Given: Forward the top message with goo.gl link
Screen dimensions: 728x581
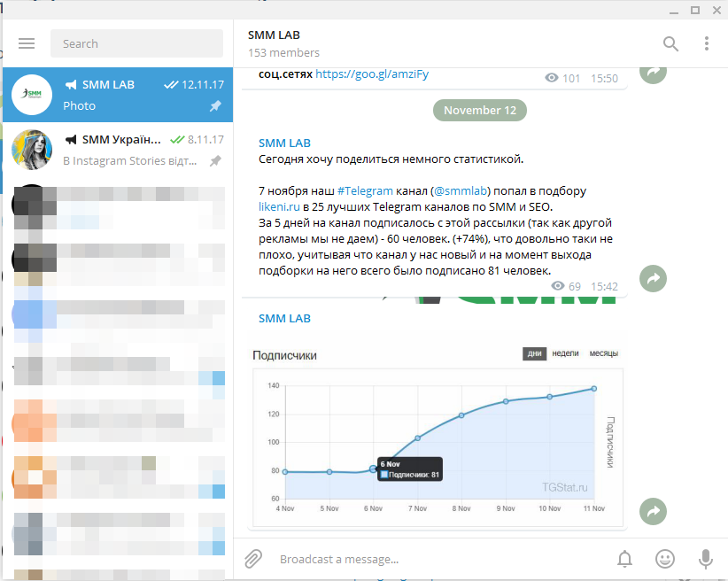Looking at the screenshot, I should (x=653, y=73).
